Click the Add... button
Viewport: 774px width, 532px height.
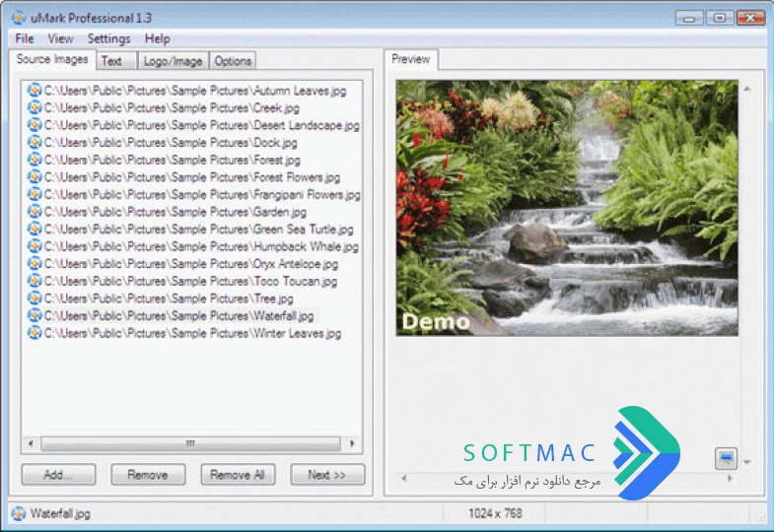pyautogui.click(x=58, y=474)
